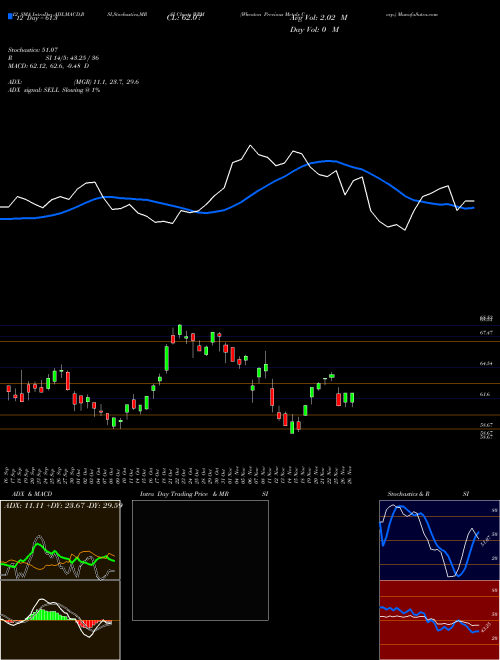Click the blue Stochastics chart panel
This screenshot has height=660, width=500.
coord(439,540)
